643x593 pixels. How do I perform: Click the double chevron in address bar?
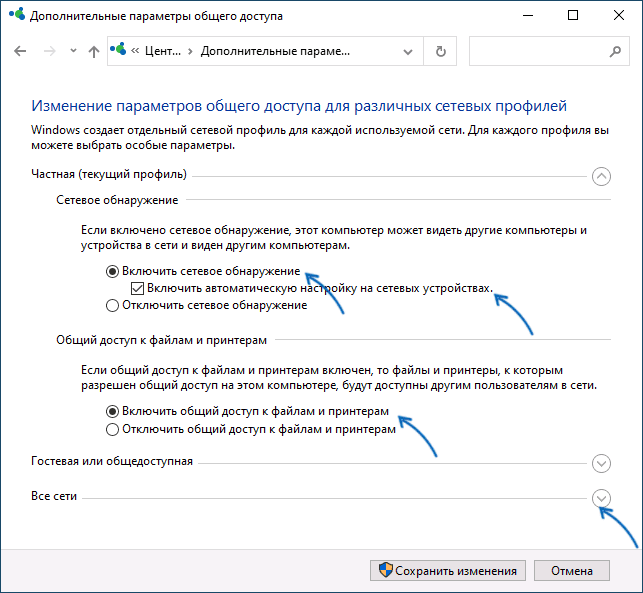135,51
